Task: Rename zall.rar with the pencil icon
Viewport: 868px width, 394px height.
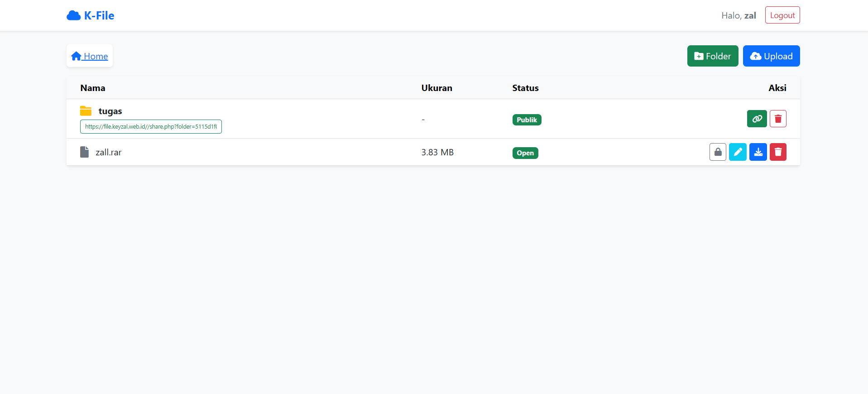Action: click(738, 152)
